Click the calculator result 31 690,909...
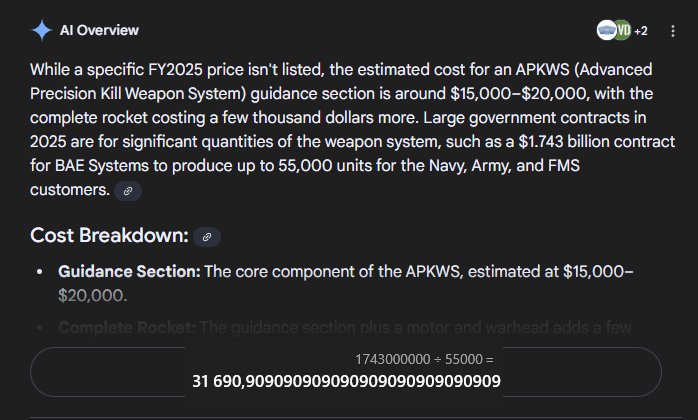Screen dimensions: 698x420 (346, 381)
